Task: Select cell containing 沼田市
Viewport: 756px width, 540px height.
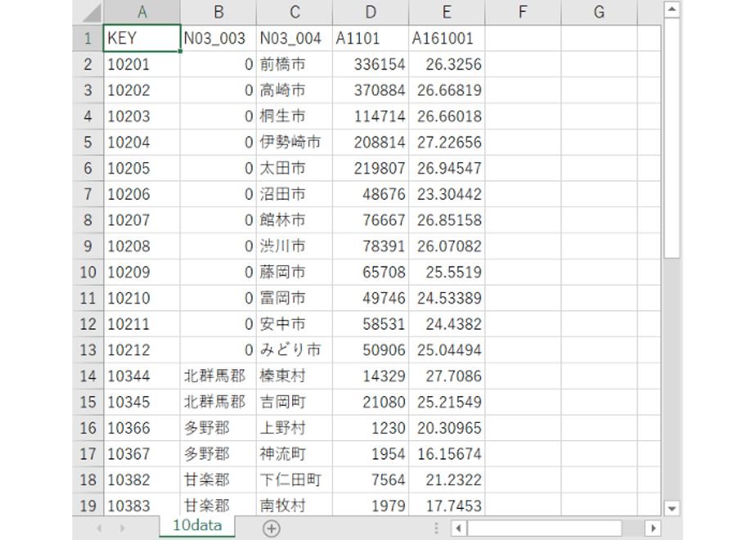Action: click(295, 194)
